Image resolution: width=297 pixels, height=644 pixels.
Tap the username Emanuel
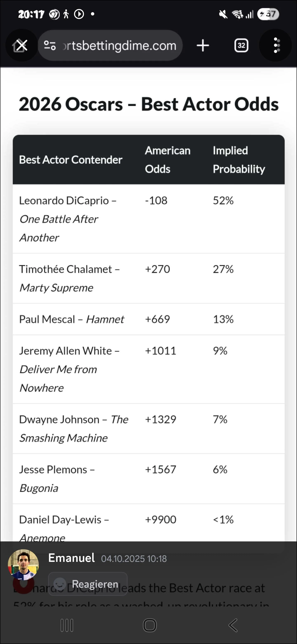(71, 558)
